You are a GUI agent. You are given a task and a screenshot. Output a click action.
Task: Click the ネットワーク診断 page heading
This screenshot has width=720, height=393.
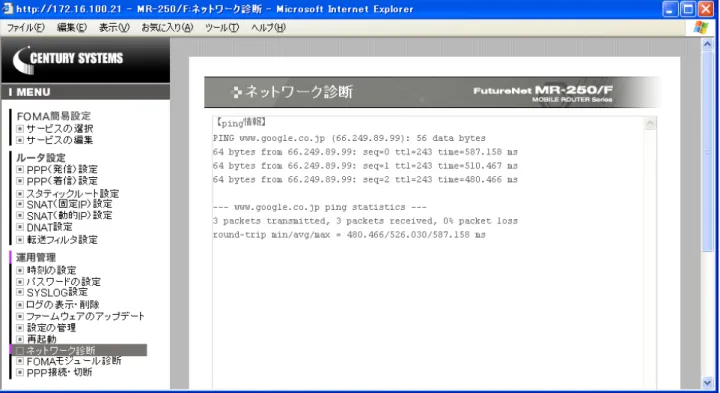tap(299, 92)
